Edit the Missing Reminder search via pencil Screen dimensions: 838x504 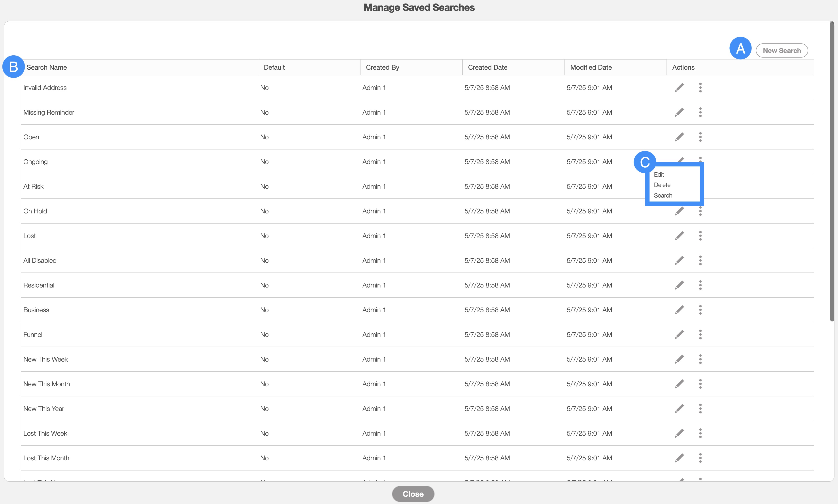679,112
